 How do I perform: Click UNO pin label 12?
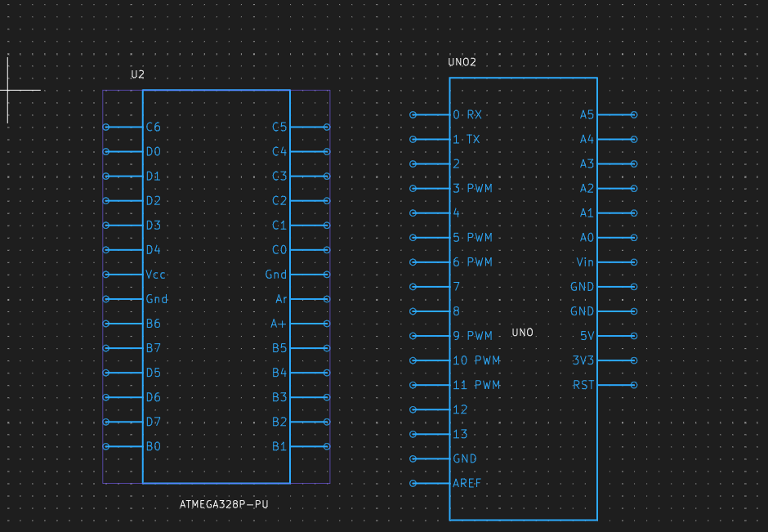pyautogui.click(x=460, y=409)
